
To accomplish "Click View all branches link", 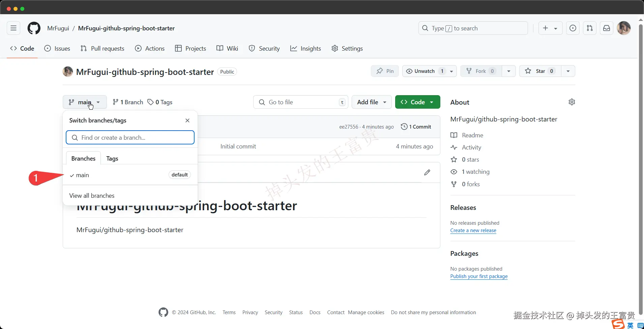I will 92,196.
